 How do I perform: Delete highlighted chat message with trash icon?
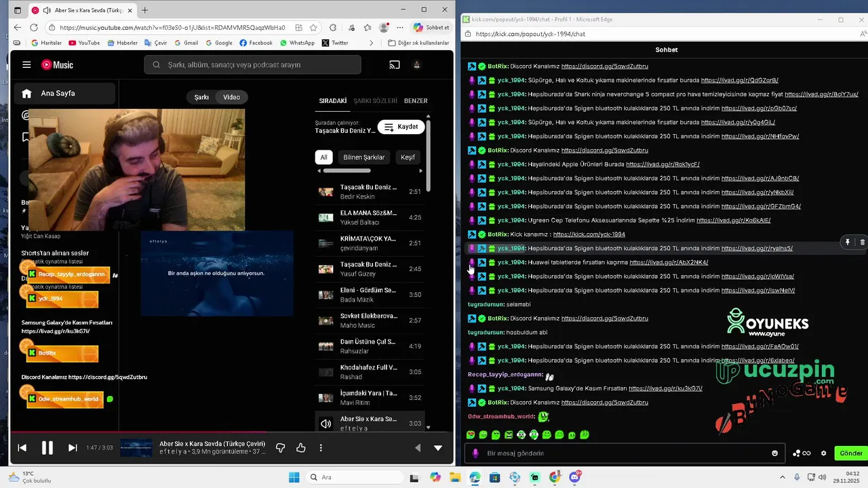(x=862, y=242)
